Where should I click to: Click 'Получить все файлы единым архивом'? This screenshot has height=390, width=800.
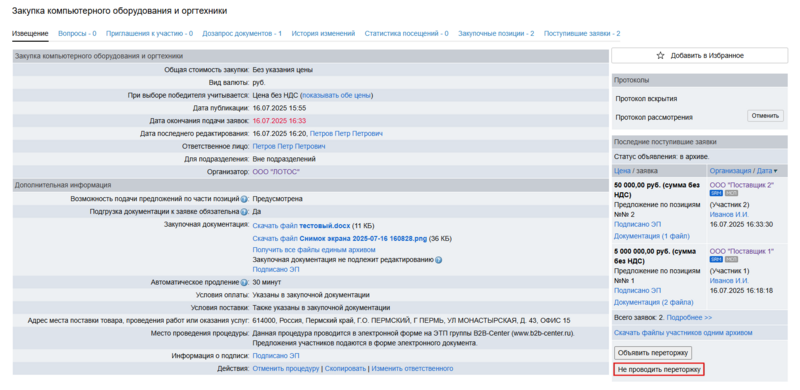pos(314,250)
